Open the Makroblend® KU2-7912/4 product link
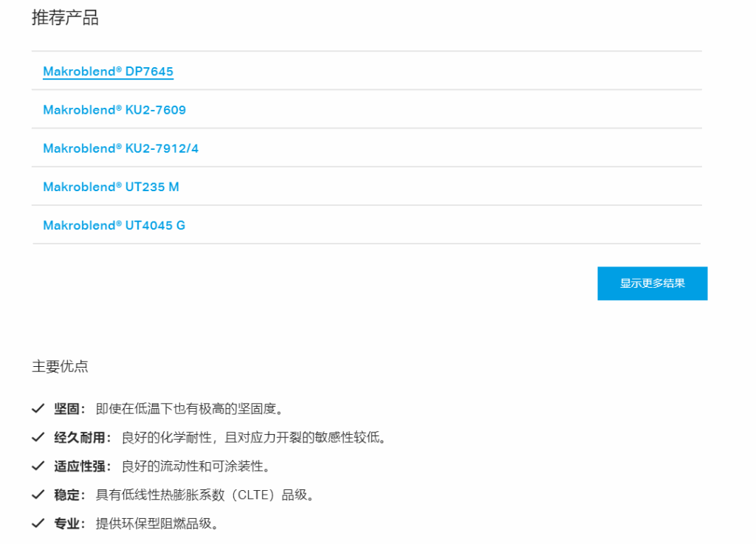Viewport: 756px width, 544px height. (x=120, y=148)
